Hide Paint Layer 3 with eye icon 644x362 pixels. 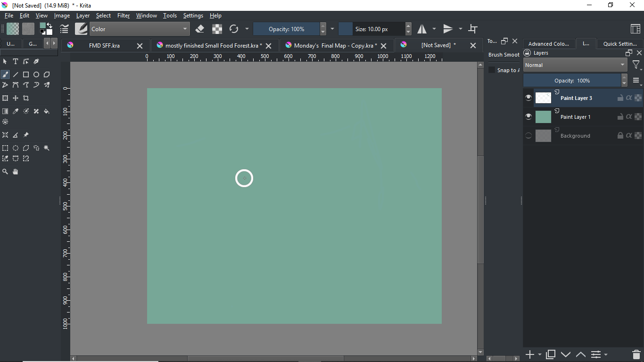528,98
